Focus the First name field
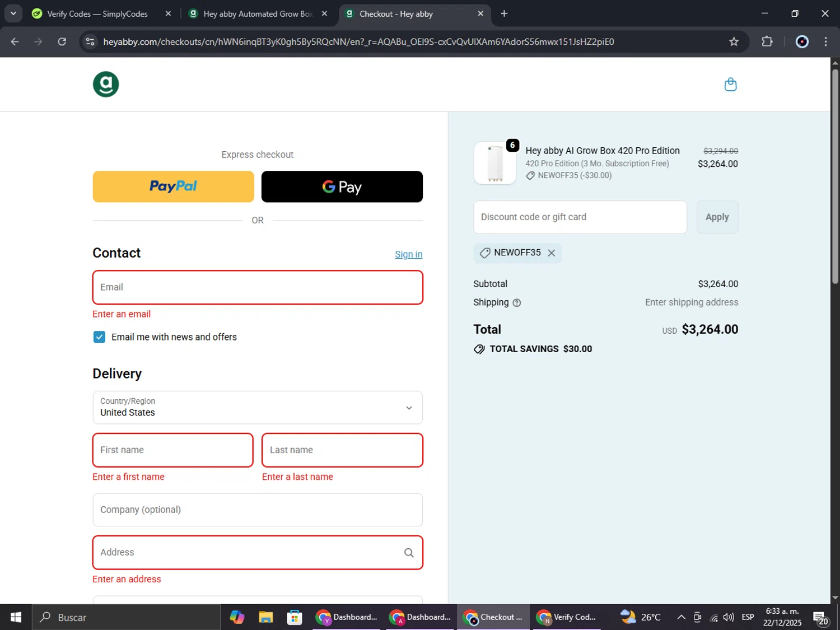Screen dimensions: 840x630 [x=173, y=450]
